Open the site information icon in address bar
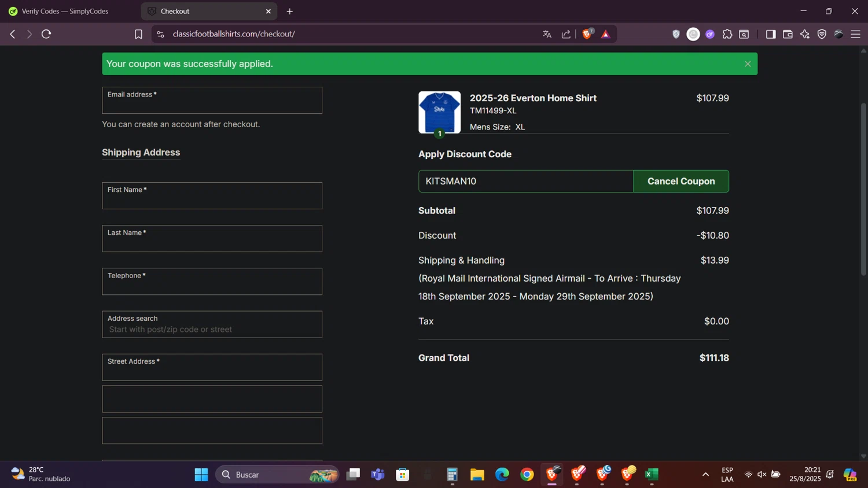Viewport: 868px width, 488px height. [161, 34]
